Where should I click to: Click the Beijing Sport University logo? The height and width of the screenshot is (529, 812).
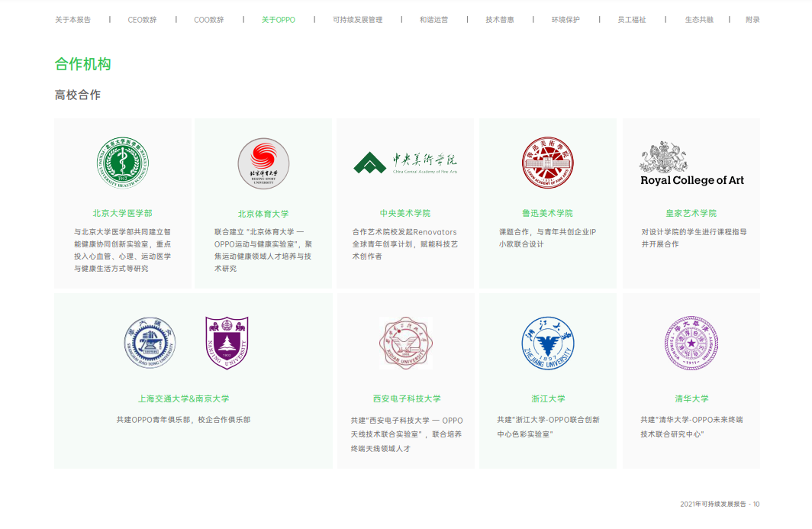263,163
